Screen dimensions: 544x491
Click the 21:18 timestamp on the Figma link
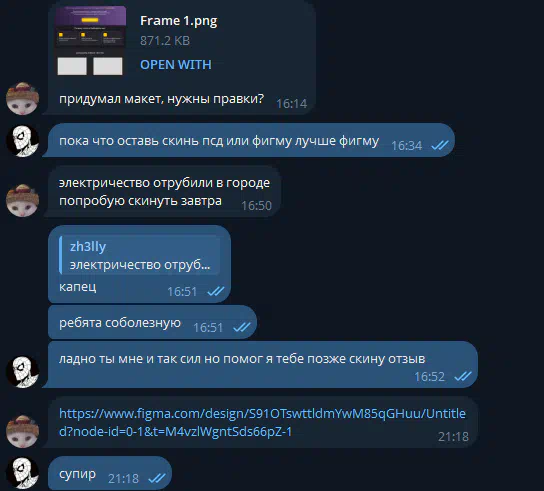click(x=453, y=437)
